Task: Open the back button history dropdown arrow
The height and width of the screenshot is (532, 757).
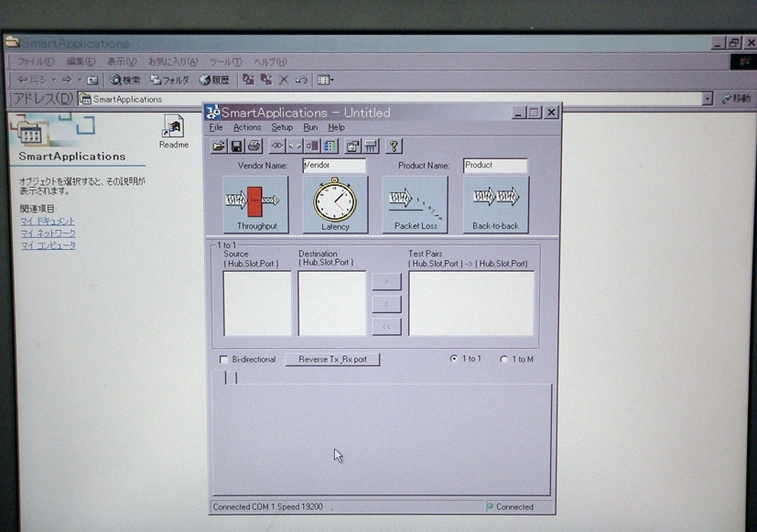Action: pyautogui.click(x=54, y=80)
